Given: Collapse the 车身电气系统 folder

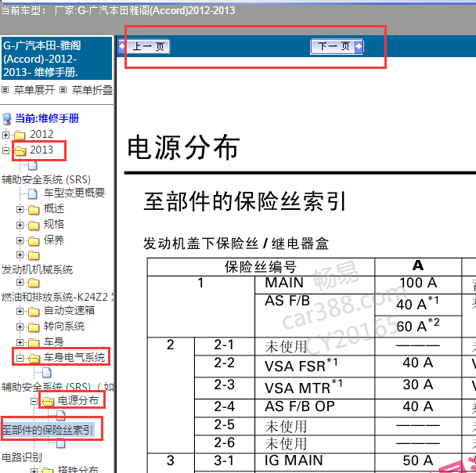Looking at the screenshot, I should (x=20, y=358).
